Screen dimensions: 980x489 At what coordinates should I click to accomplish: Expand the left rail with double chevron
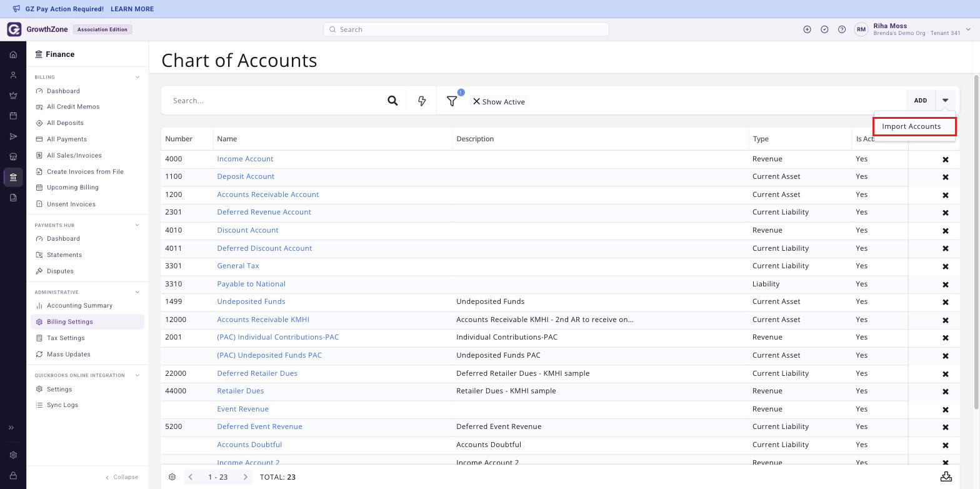pyautogui.click(x=11, y=428)
